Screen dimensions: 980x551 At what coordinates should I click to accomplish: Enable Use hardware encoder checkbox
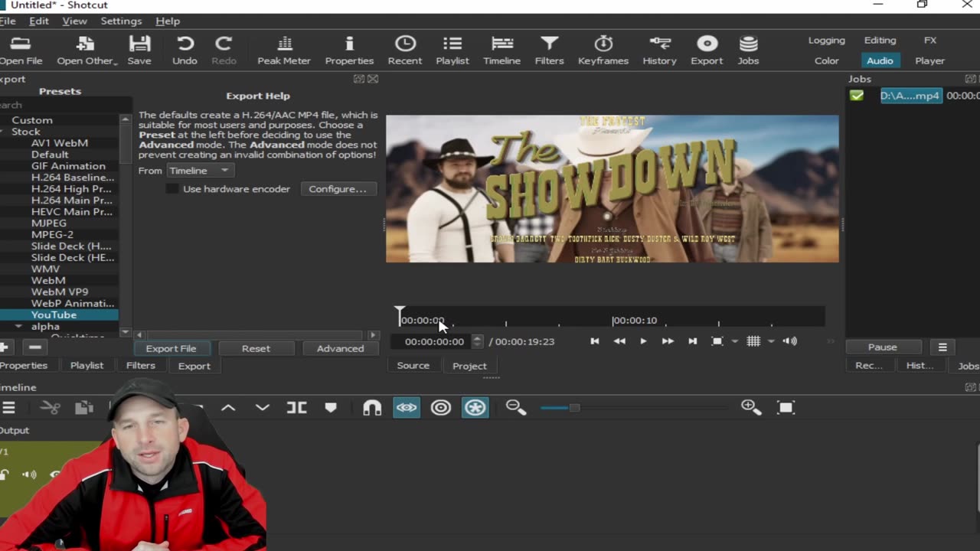(x=172, y=189)
